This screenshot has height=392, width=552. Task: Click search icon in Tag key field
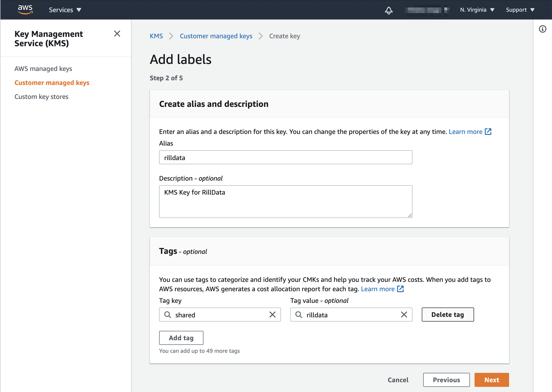[x=168, y=315]
